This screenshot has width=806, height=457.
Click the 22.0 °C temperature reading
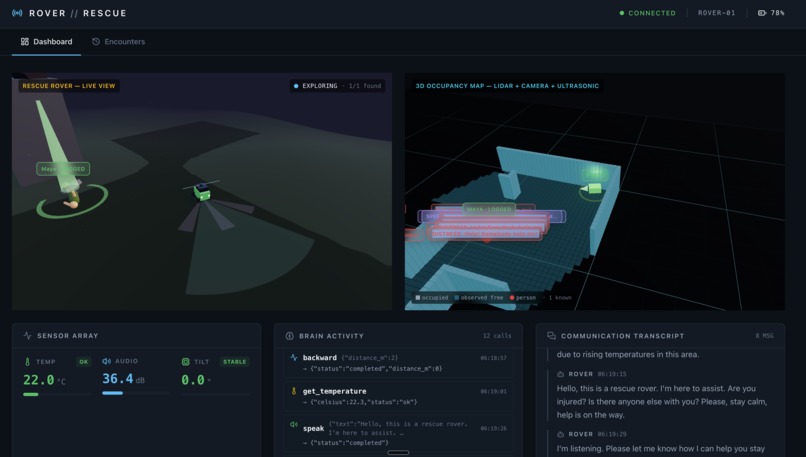(x=44, y=380)
